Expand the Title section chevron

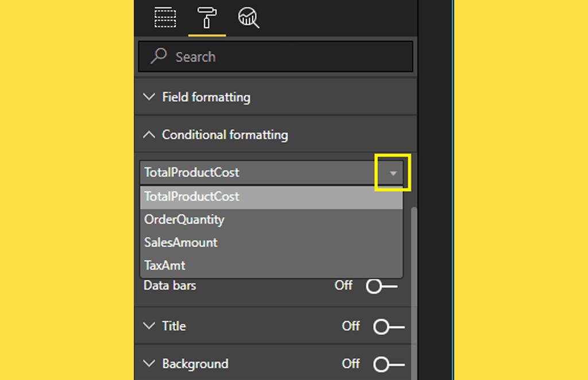(149, 326)
